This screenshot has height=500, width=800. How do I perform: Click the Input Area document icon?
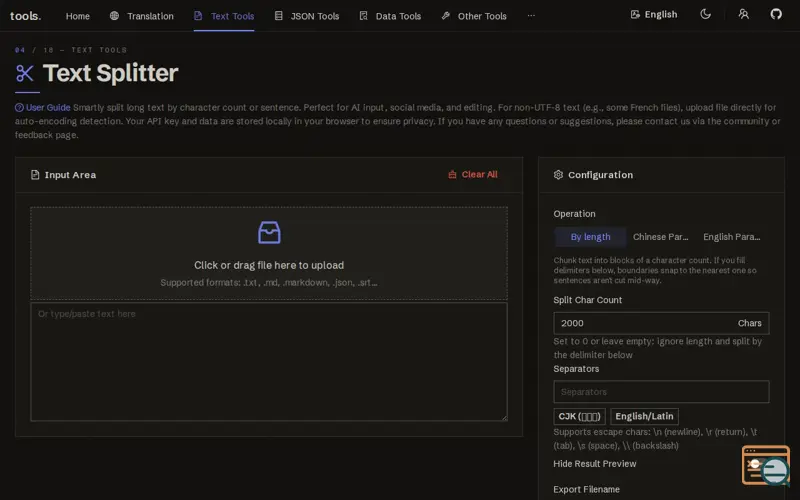point(35,175)
